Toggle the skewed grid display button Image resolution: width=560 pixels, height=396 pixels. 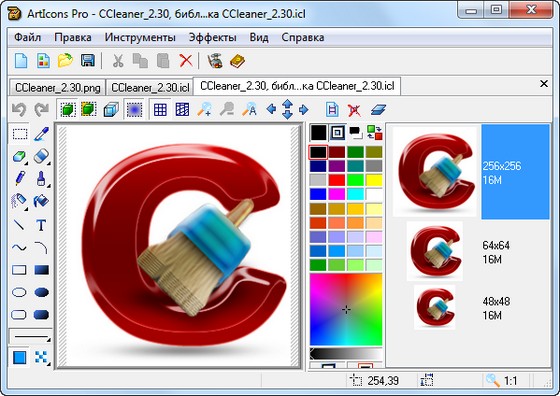pos(182,110)
